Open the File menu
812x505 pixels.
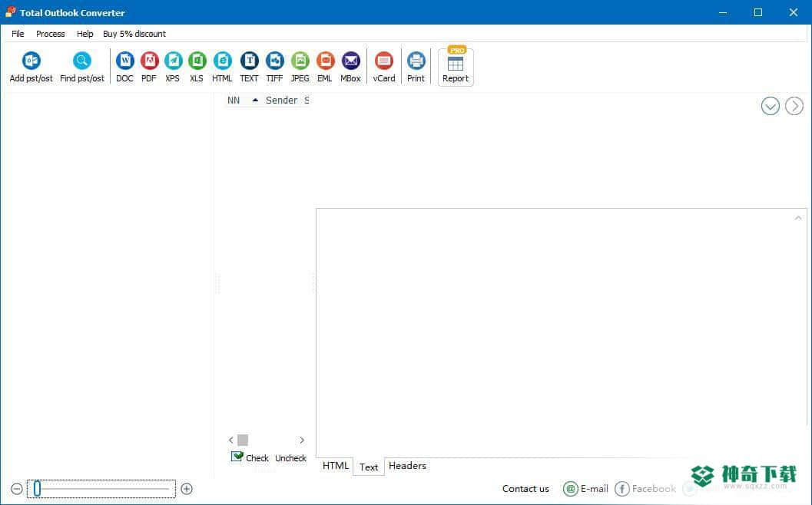[x=18, y=34]
